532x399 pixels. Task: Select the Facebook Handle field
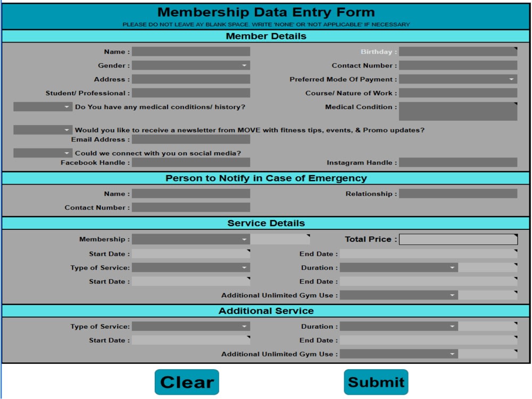coord(191,162)
